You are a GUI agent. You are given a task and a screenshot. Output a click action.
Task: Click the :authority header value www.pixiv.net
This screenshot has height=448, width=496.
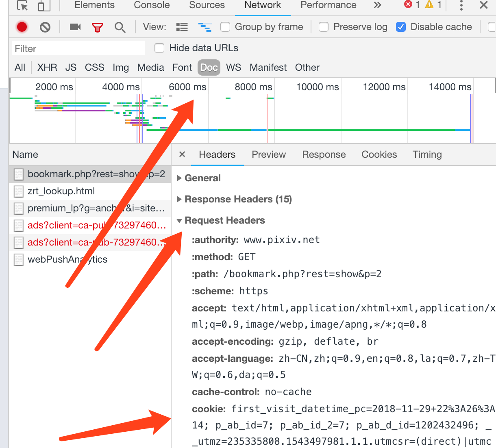(282, 240)
